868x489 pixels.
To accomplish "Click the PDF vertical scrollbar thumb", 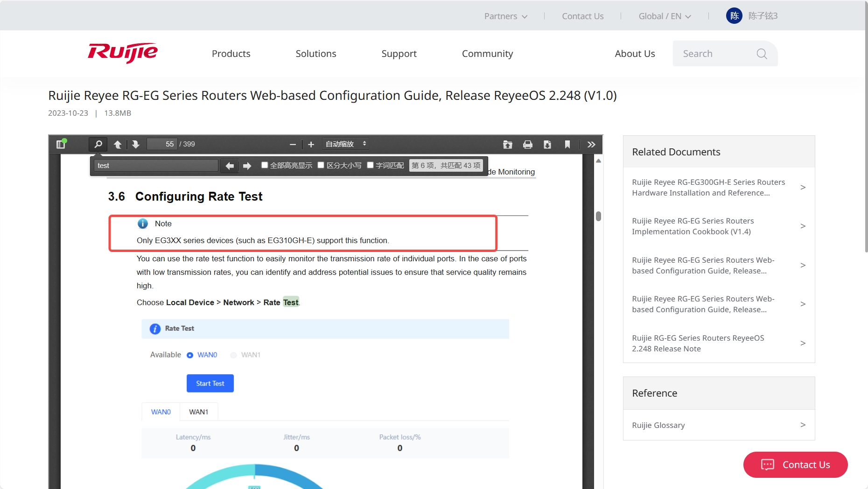I will 598,217.
